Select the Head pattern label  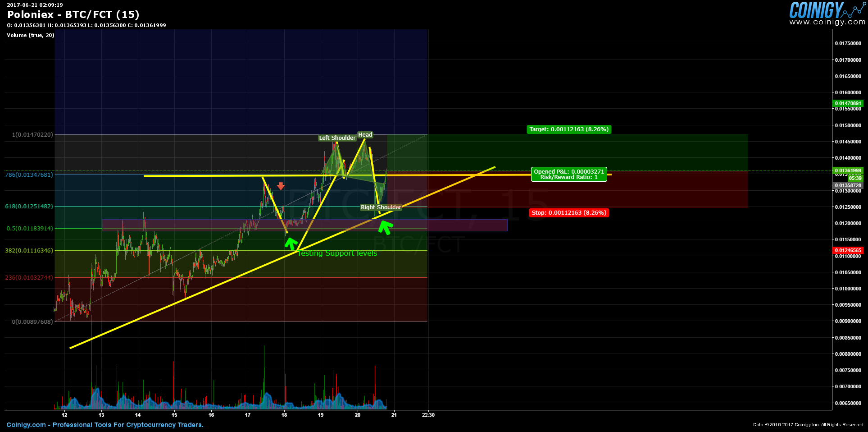tap(365, 134)
